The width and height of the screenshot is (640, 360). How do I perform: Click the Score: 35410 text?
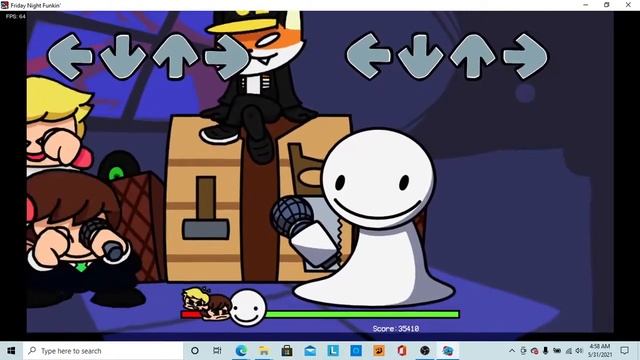(x=396, y=329)
